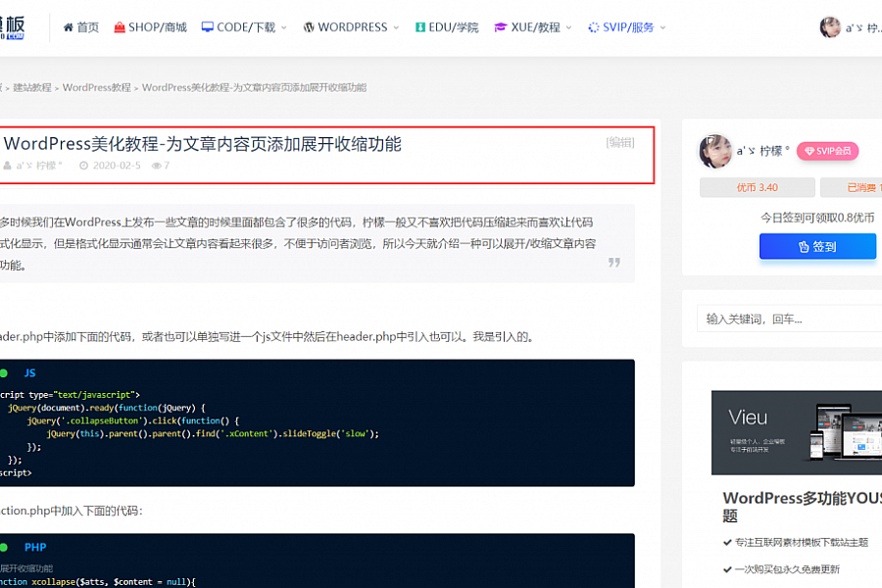Click the [编辑] edit link
The image size is (882, 588).
(620, 142)
